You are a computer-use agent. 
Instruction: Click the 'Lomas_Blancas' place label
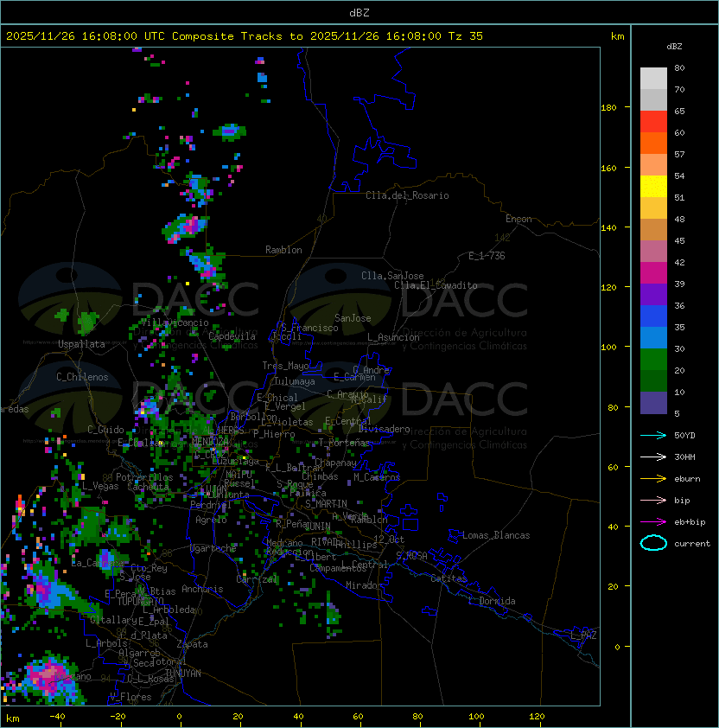(x=496, y=535)
